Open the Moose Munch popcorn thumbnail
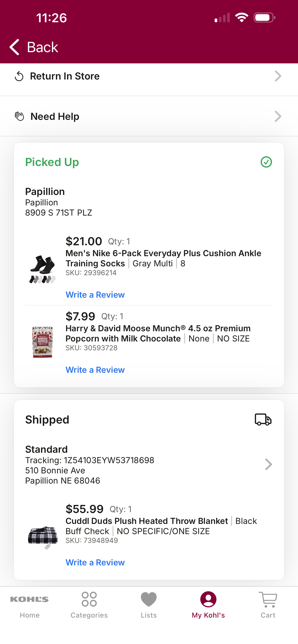The height and width of the screenshot is (644, 298). tap(42, 342)
